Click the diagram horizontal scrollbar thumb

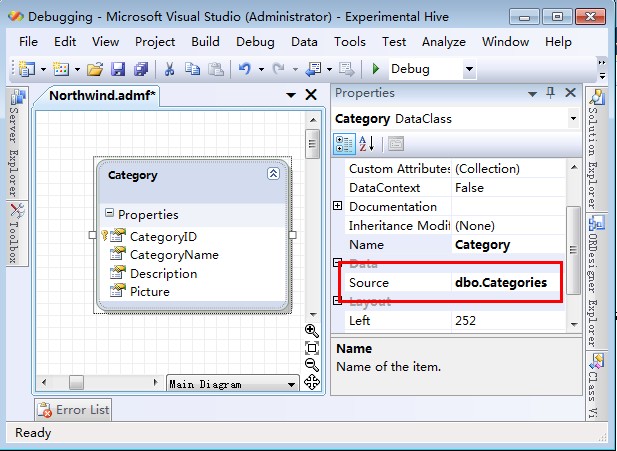(76, 383)
